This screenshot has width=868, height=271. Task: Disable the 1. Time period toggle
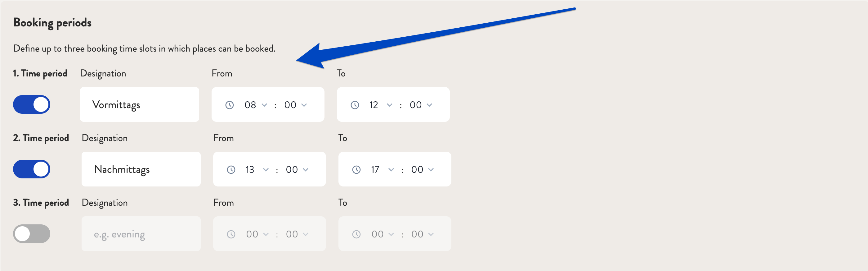pos(32,105)
